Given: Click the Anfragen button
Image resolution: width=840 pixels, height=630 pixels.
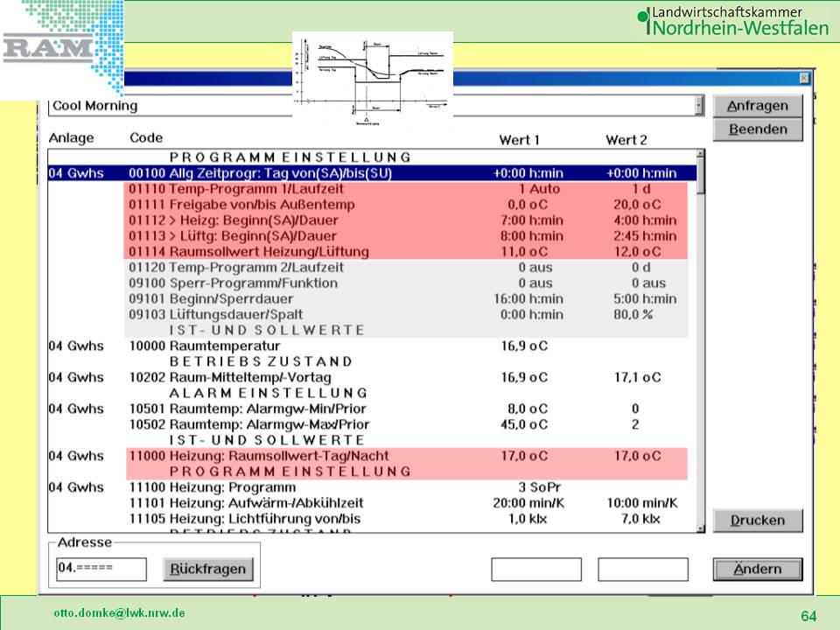Looking at the screenshot, I should (757, 106).
